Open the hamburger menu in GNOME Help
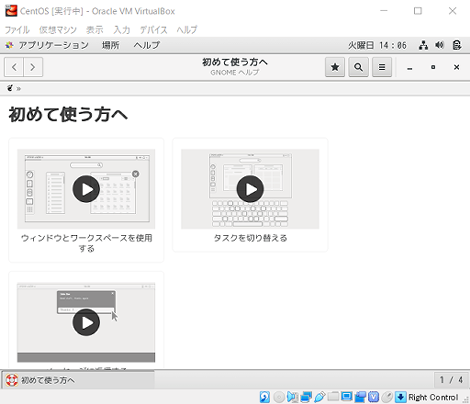This screenshot has width=470, height=404. (x=382, y=67)
